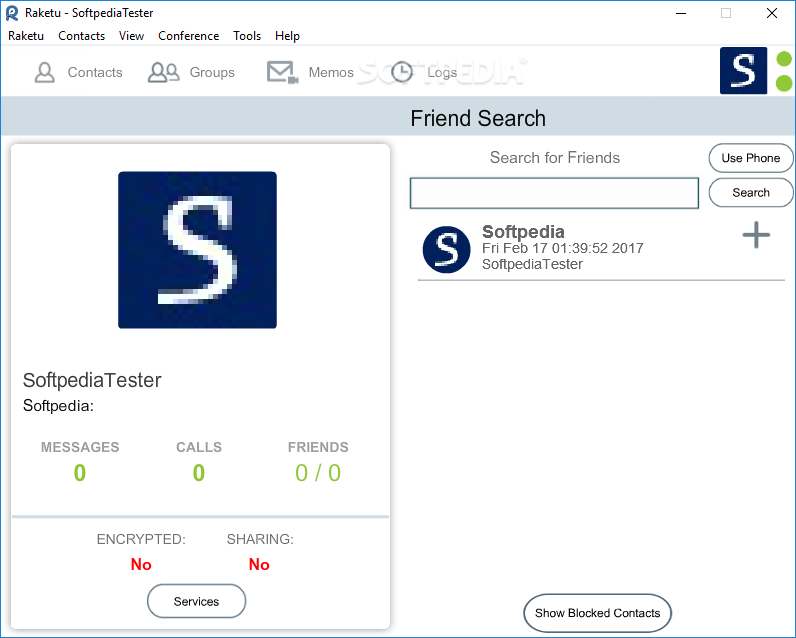Open the Tools menu
The height and width of the screenshot is (638, 796).
(x=247, y=36)
